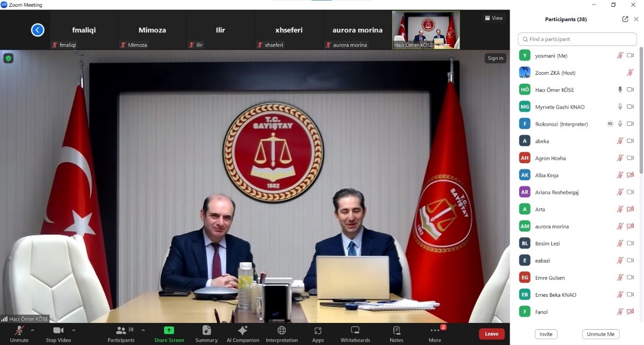Select Emre Gulsen in participants list
644x345 pixels.
click(x=577, y=278)
